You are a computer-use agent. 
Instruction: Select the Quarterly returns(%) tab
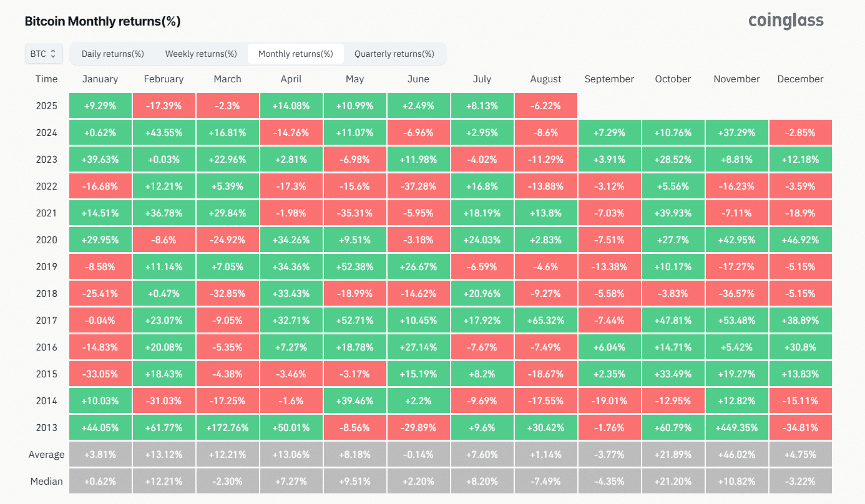[394, 54]
